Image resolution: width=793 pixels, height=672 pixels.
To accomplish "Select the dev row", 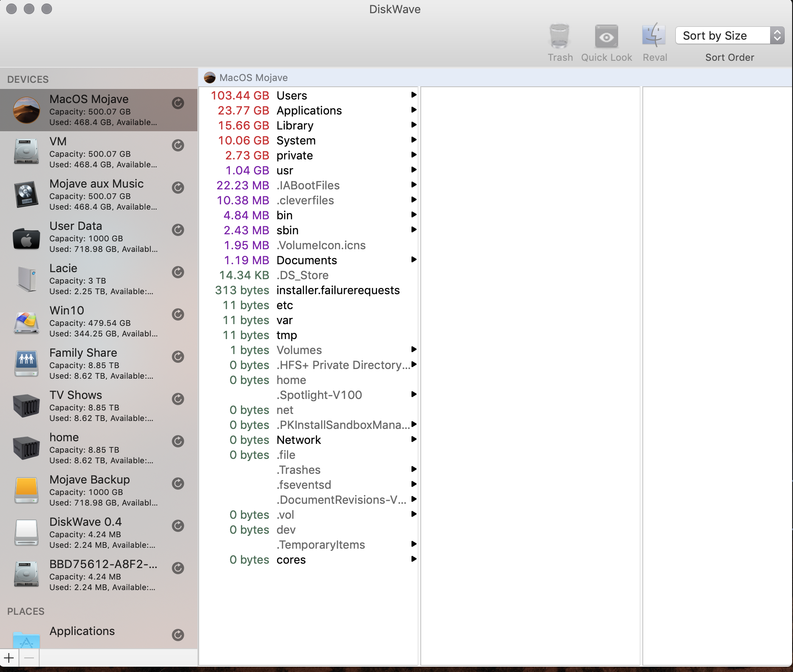I will point(308,530).
